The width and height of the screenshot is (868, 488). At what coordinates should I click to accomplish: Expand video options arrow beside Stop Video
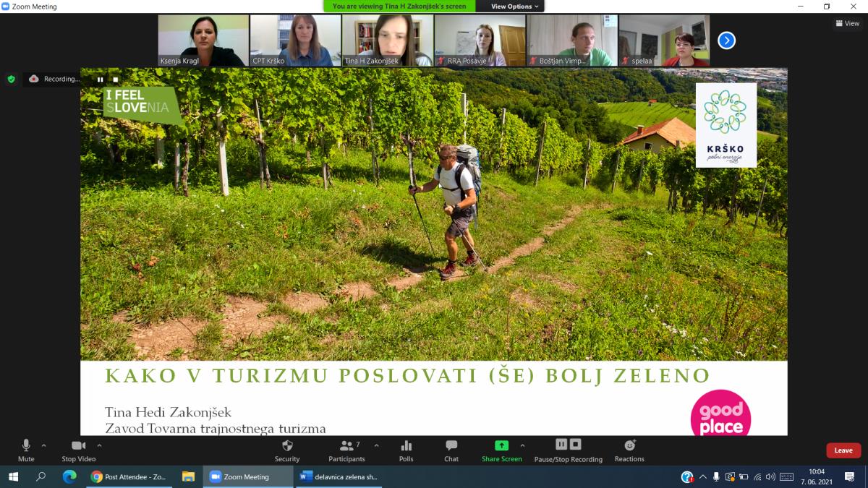click(x=99, y=445)
